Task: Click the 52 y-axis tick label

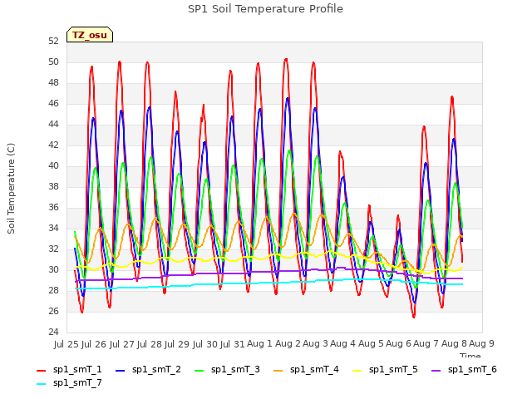Action: point(53,42)
